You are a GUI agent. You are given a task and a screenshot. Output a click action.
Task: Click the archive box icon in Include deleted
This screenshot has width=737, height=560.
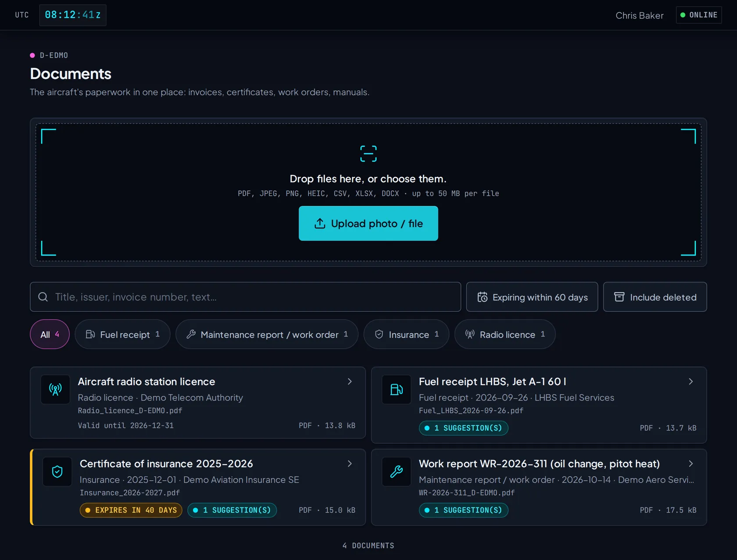click(x=619, y=297)
